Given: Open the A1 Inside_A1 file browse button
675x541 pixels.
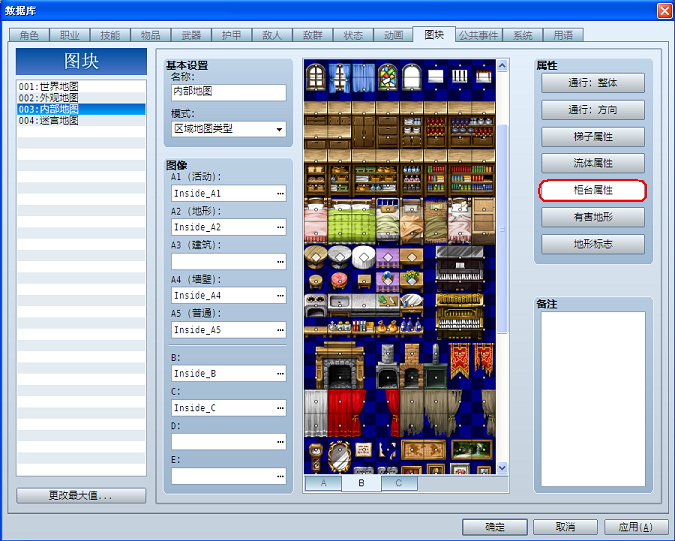Looking at the screenshot, I should click(x=280, y=194).
